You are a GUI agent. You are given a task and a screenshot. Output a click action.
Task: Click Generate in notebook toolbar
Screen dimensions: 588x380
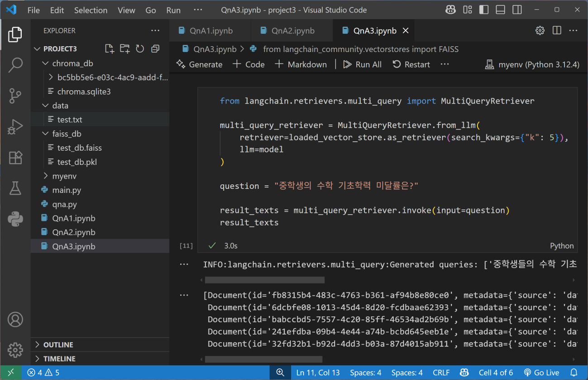coord(200,64)
